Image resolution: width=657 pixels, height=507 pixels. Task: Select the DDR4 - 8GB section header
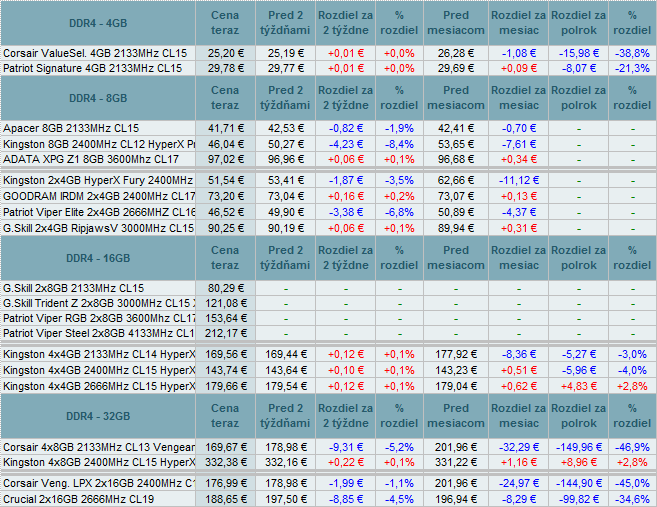coord(98,98)
